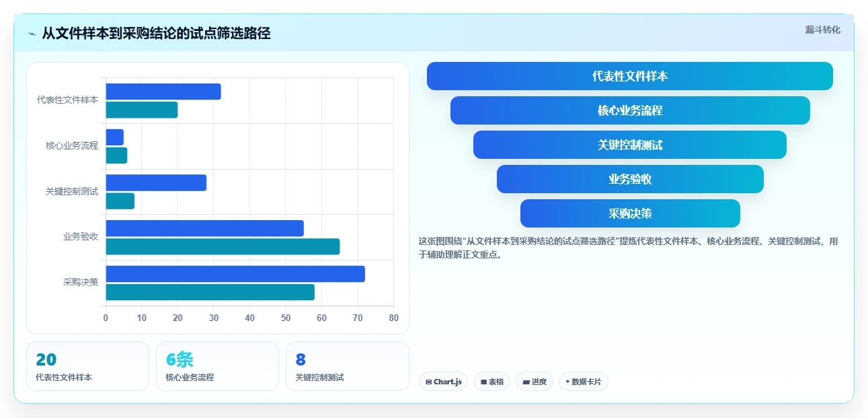
Task: Select the 代表性文件样本 funnel stage
Action: (x=629, y=76)
